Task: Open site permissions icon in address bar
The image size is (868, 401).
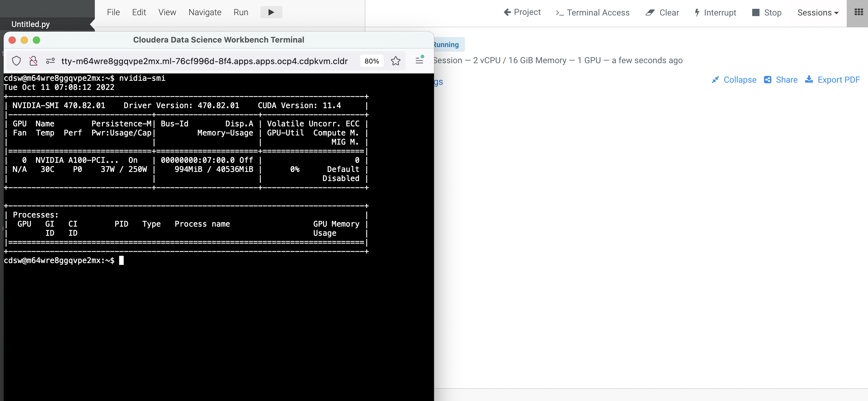Action: (x=50, y=61)
